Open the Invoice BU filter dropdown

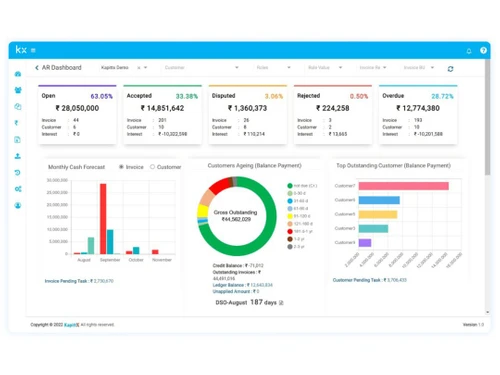[x=419, y=68]
